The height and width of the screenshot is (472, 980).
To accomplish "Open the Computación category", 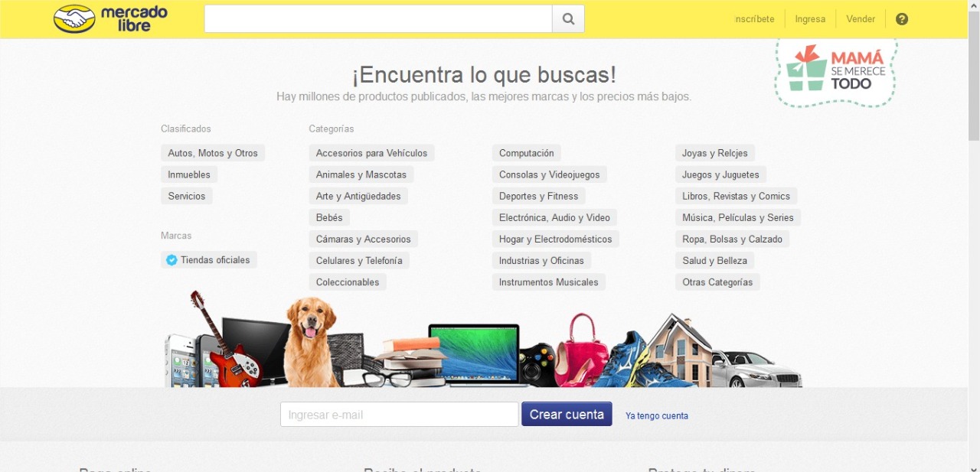I will click(526, 153).
